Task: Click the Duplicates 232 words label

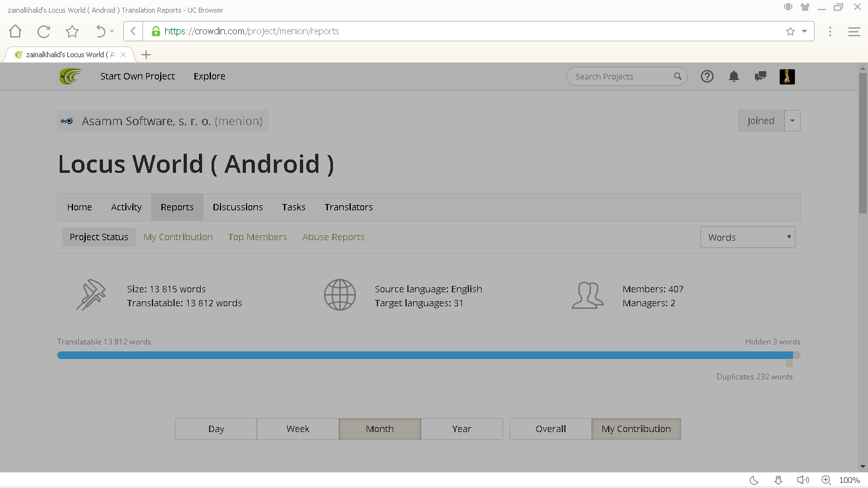Action: tap(755, 377)
